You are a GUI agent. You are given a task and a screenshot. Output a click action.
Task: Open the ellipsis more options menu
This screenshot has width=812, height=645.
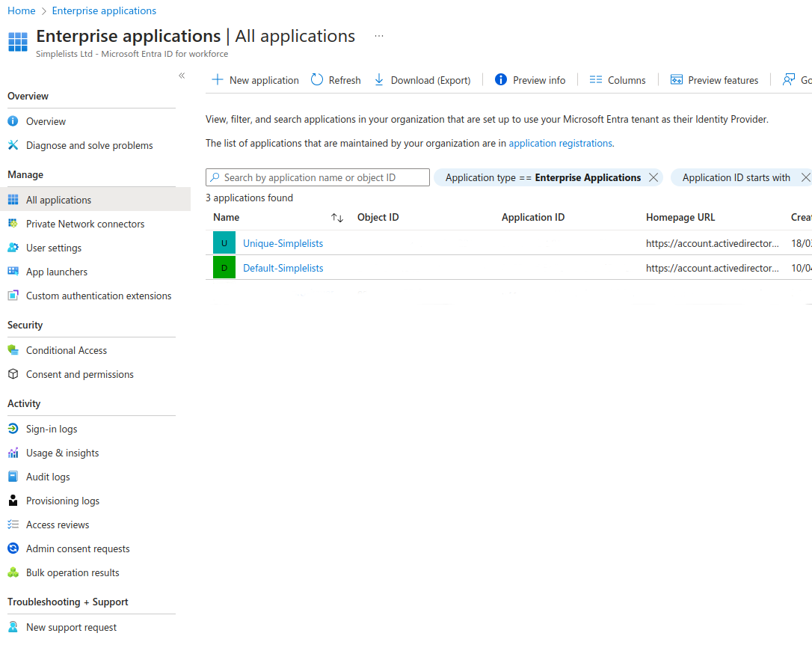(x=379, y=36)
